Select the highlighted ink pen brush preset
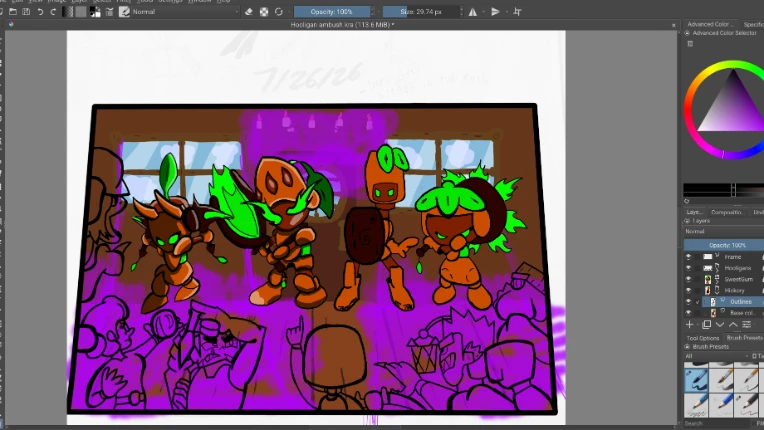The width and height of the screenshot is (764, 430). [696, 380]
